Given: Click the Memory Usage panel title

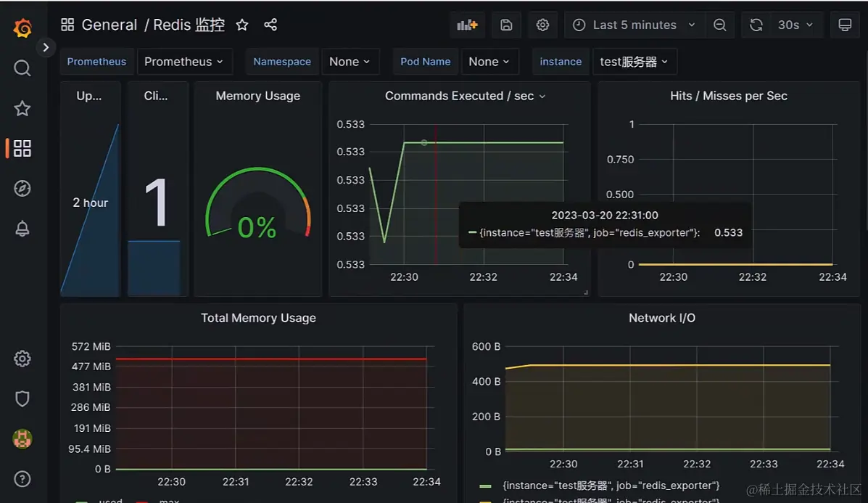Looking at the screenshot, I should point(258,96).
